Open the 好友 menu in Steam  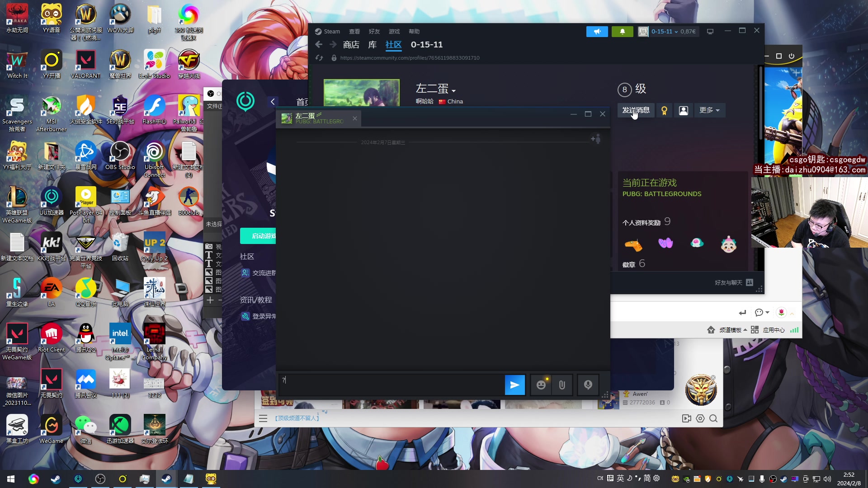pyautogui.click(x=374, y=32)
